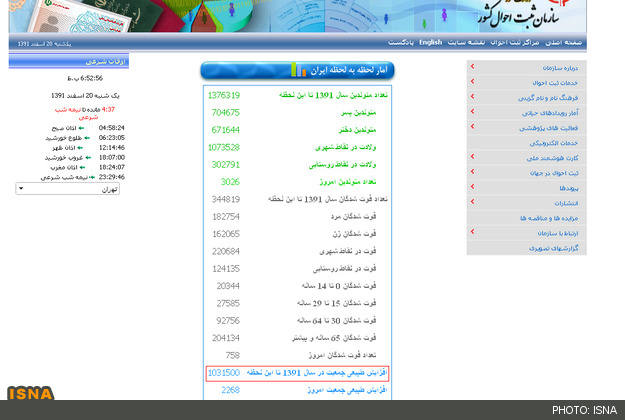Image resolution: width=625 pixels, height=420 pixels.
Task: Expand the red arrow beside پیوندها
Action: click(x=472, y=187)
